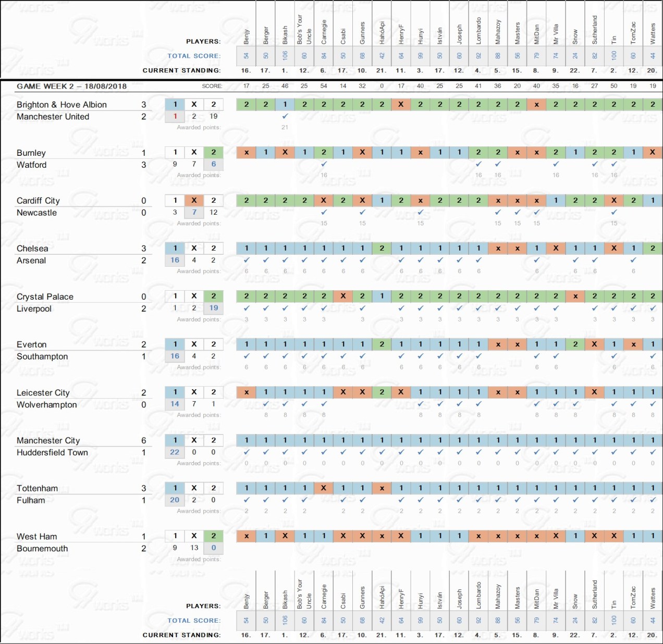
Task: Click Bikash's checkmark in the Brighton match row
Action: coord(285,117)
